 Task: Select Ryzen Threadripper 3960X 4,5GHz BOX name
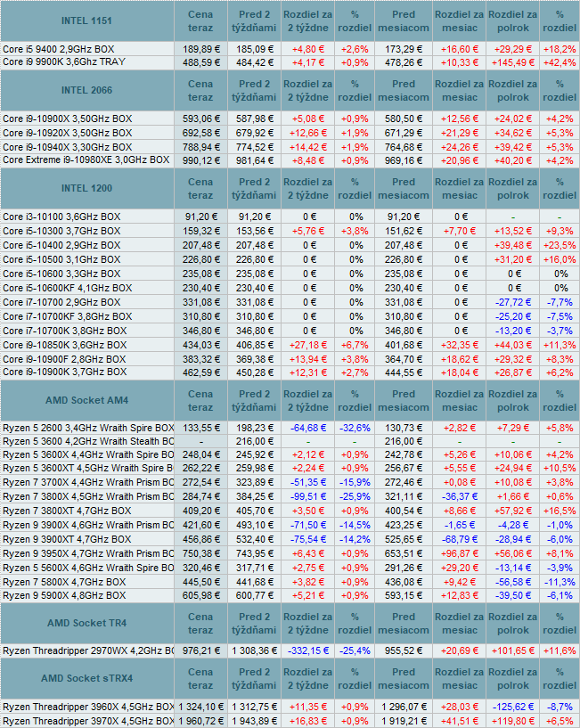(88, 708)
